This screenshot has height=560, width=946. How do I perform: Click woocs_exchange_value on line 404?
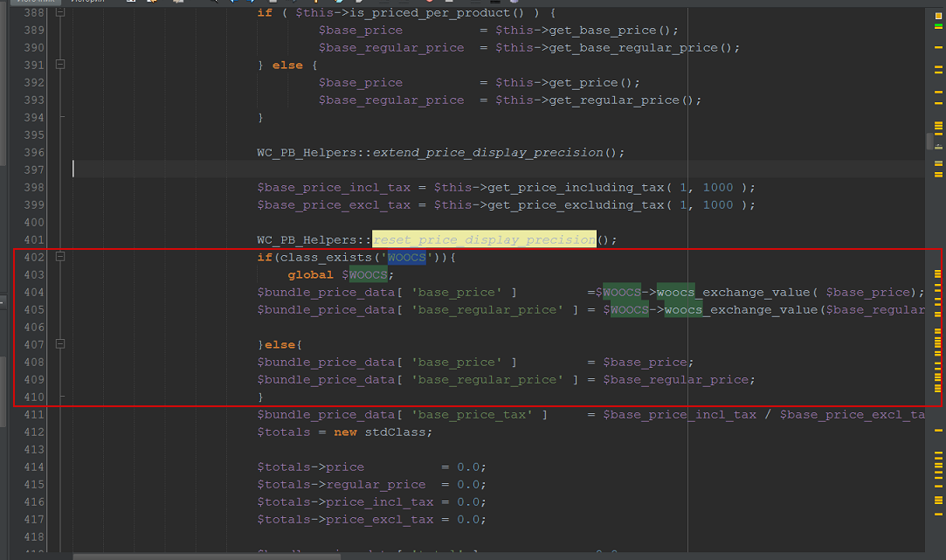coord(733,293)
